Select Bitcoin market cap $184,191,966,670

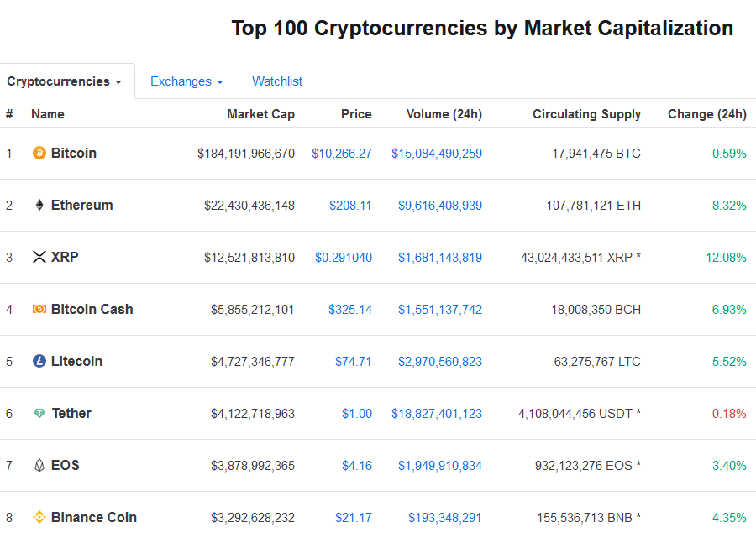click(x=246, y=154)
